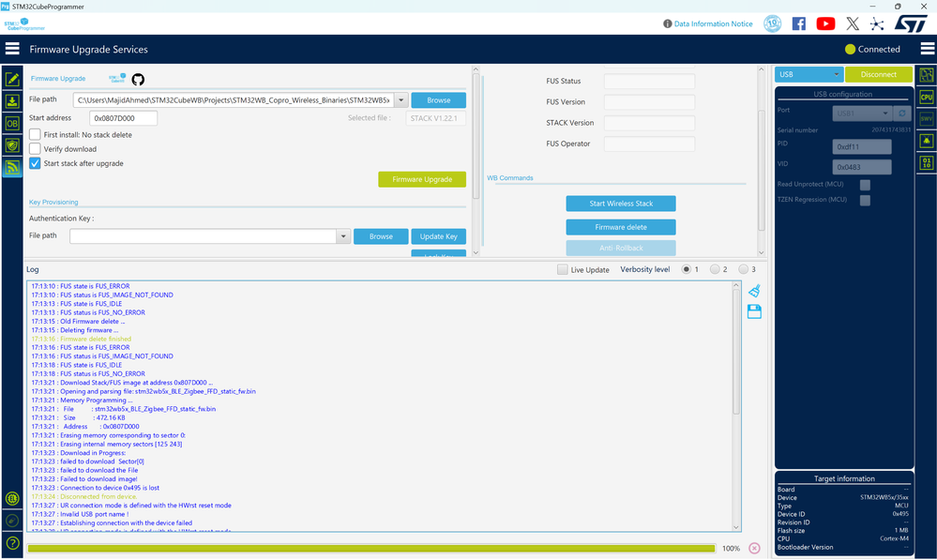
Task: Open the Secure Programming shield icon
Action: tap(12, 145)
